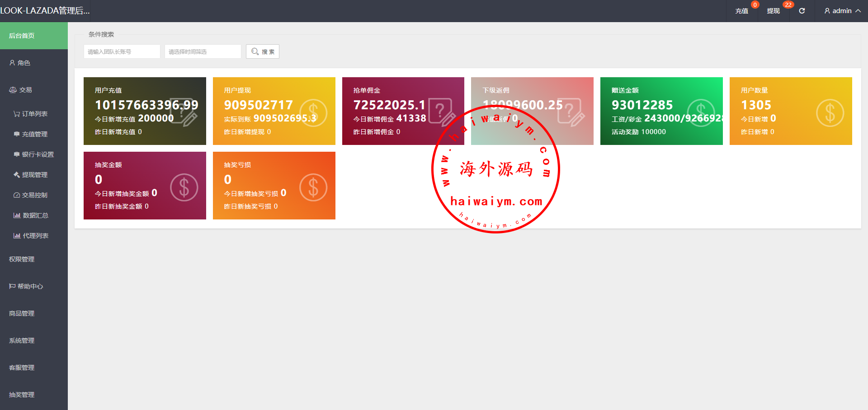Select 后台首页 in the sidebar

click(x=22, y=36)
